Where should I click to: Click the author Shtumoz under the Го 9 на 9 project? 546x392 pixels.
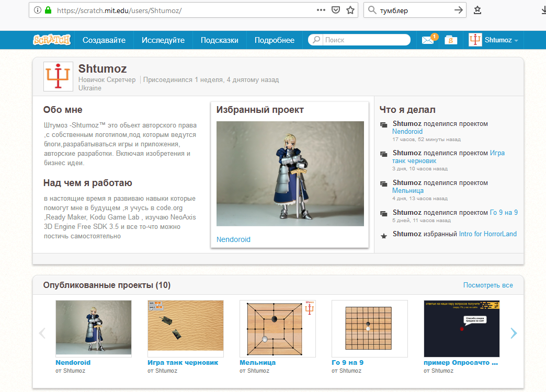tap(350, 371)
